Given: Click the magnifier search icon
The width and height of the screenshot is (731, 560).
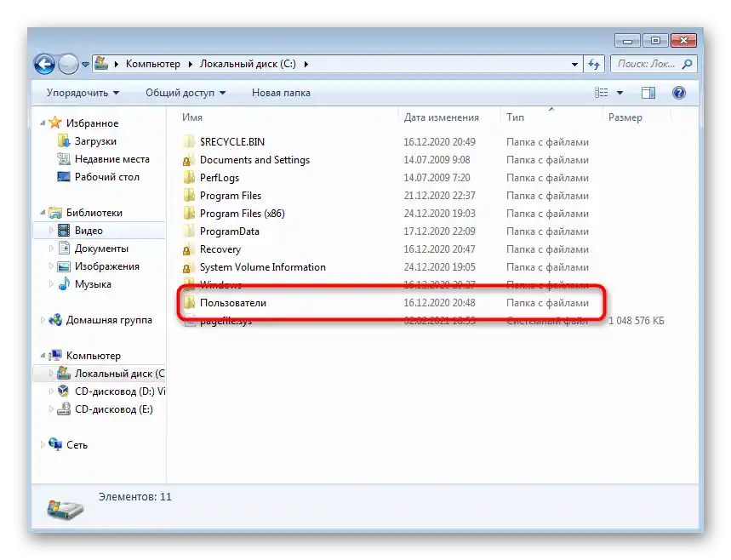Looking at the screenshot, I should point(688,64).
